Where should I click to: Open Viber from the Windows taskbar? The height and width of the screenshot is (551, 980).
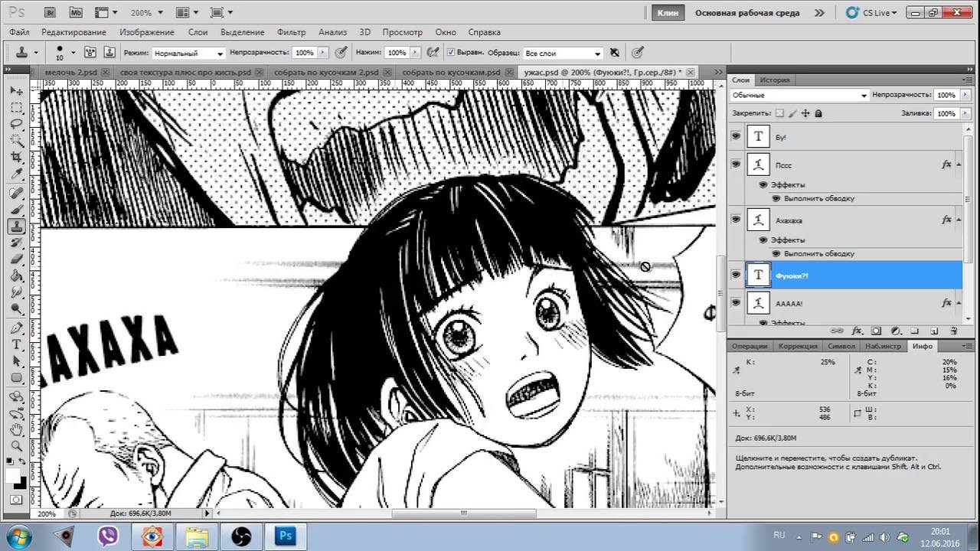pos(108,536)
